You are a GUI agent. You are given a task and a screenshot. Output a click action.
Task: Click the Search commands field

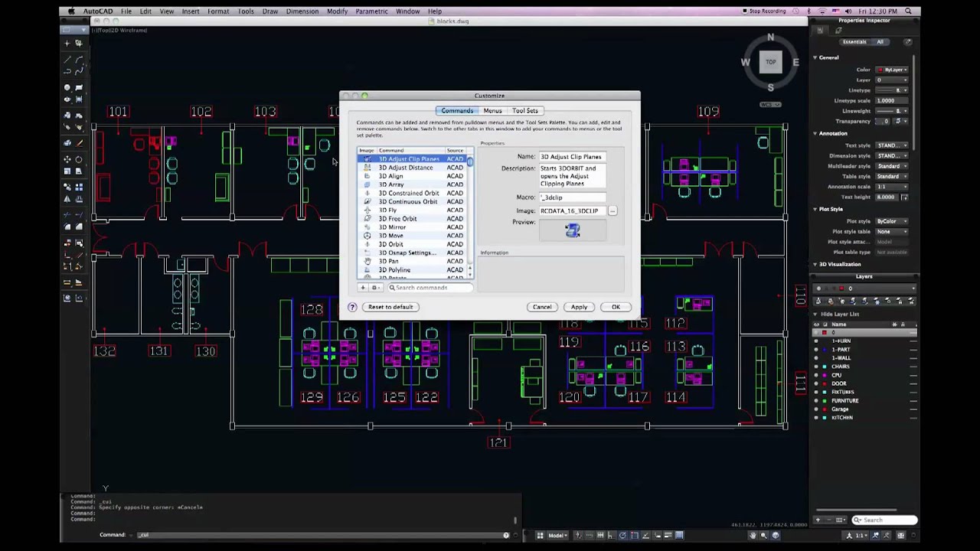coord(430,288)
